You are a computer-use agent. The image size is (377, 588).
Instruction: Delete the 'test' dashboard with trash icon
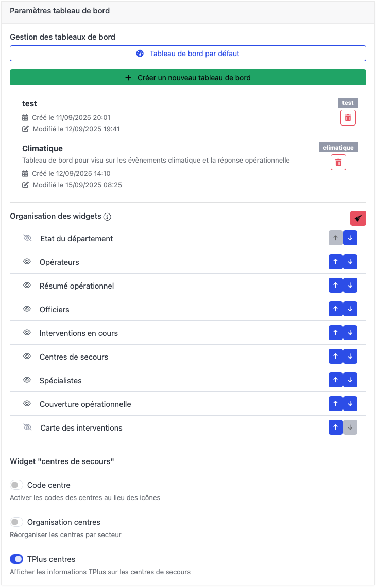coord(348,118)
